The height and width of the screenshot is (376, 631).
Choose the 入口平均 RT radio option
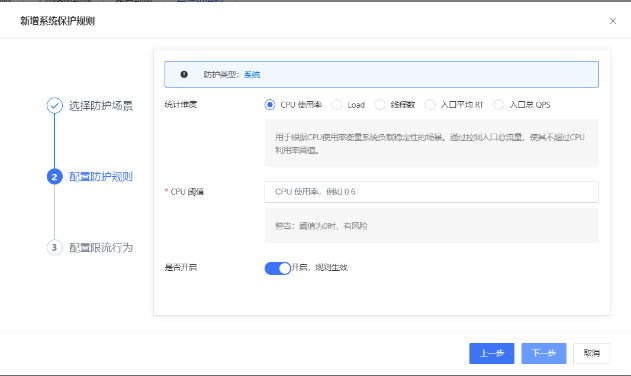[430, 105]
